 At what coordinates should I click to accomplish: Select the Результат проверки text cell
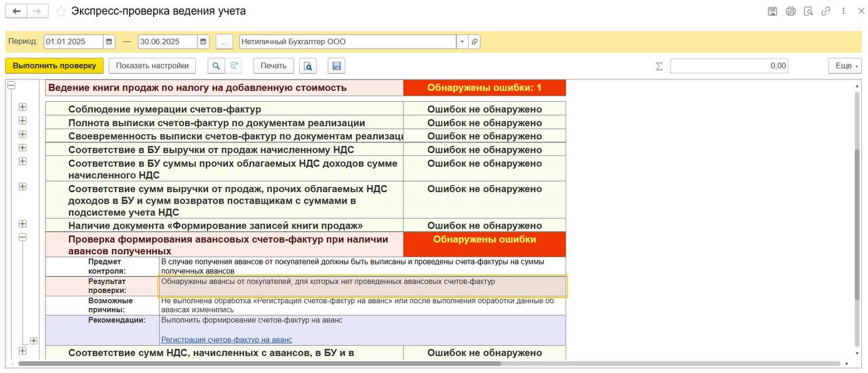[363, 286]
